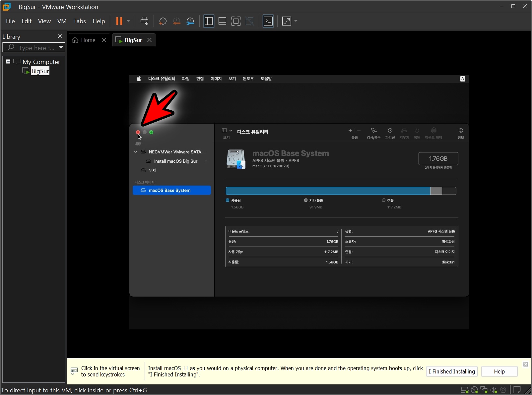Open the Library search dropdown arrow

point(61,47)
